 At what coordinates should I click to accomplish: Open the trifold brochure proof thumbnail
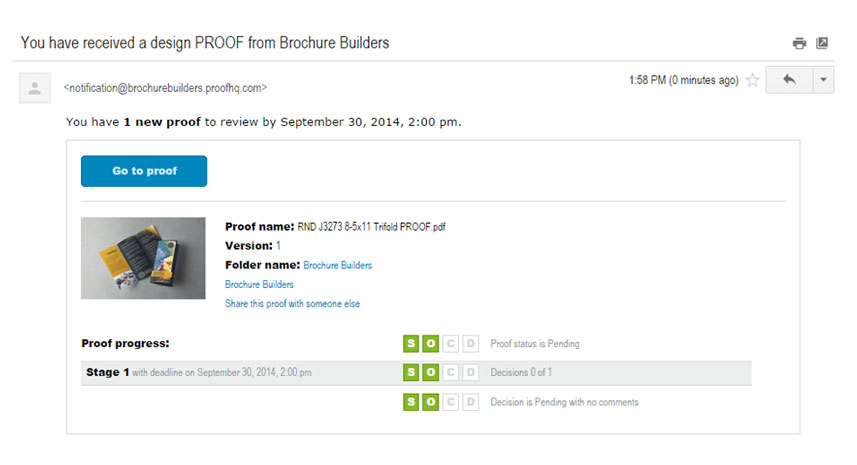tap(143, 258)
